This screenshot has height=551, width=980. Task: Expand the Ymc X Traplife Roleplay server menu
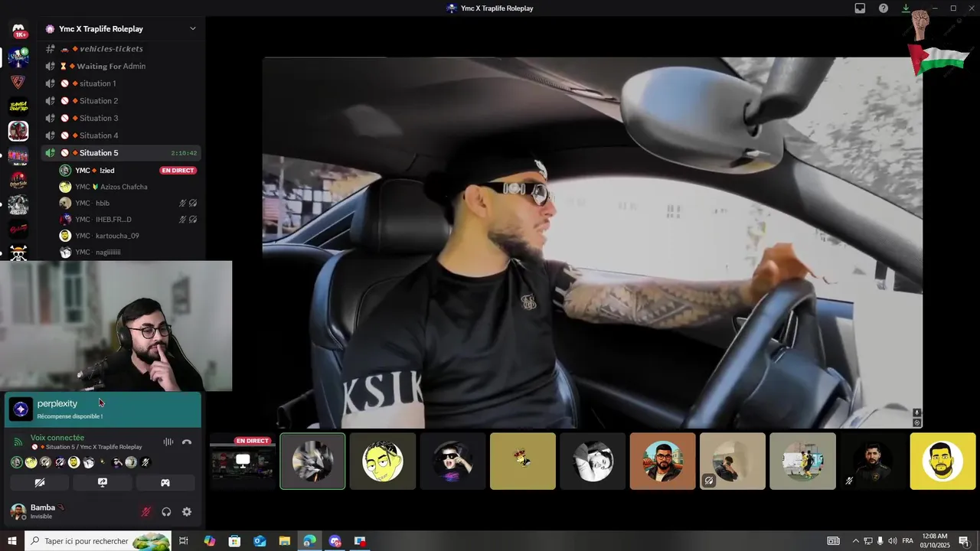[192, 29]
